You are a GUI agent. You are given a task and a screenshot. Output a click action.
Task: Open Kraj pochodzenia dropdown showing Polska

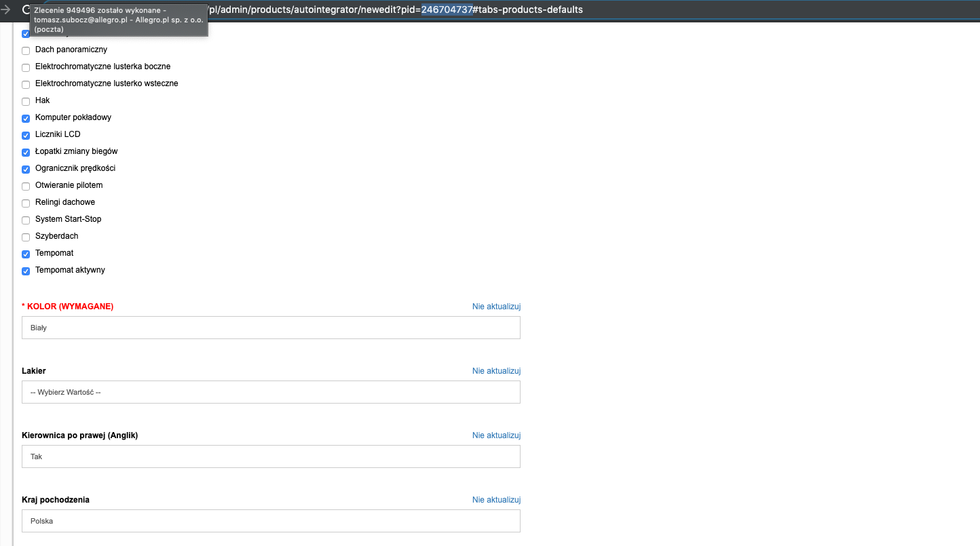271,521
